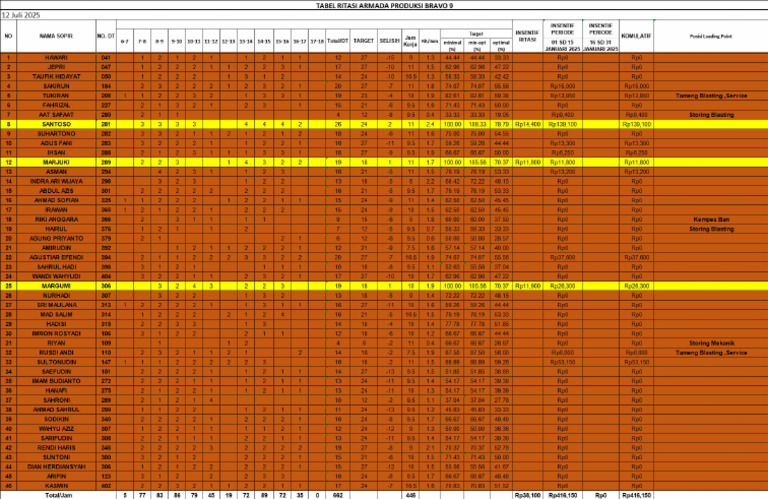Select driver name SRI MAULANA
This screenshot has width=768, height=499.
(56, 305)
